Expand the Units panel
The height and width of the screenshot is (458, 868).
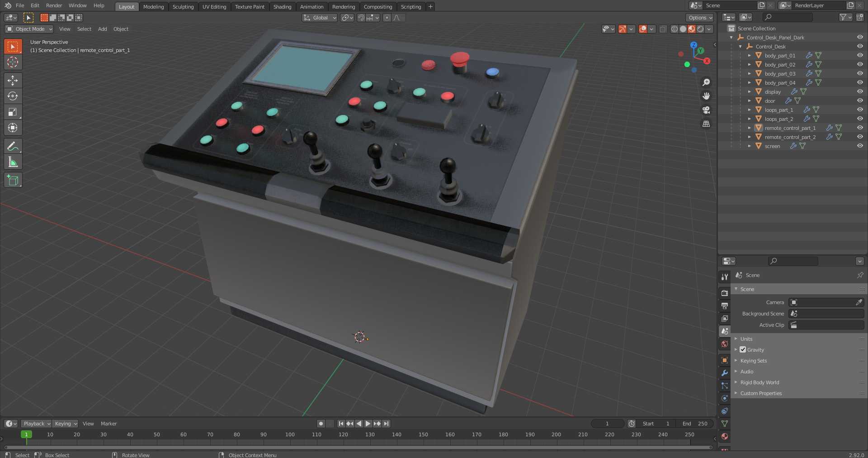(746, 339)
